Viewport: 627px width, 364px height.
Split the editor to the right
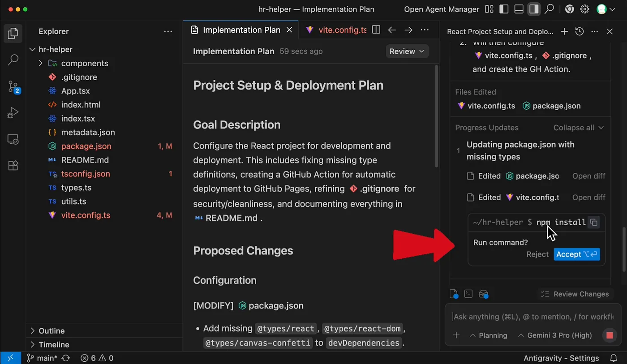point(376,30)
